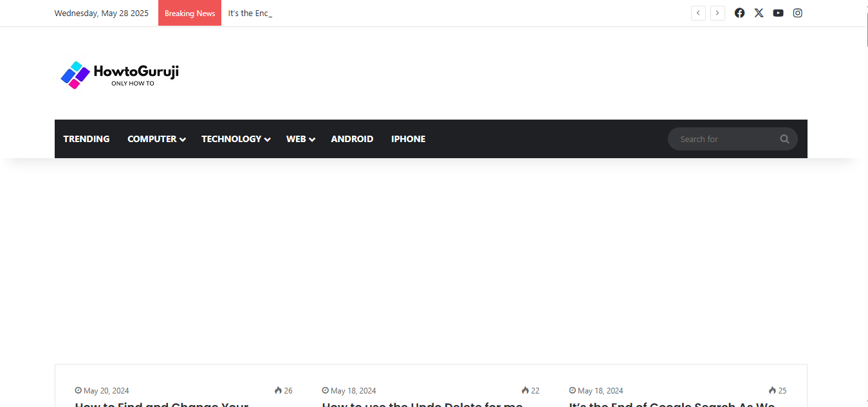Open article "How to Find and Change Your"
Image resolution: width=868 pixels, height=407 pixels.
click(162, 404)
